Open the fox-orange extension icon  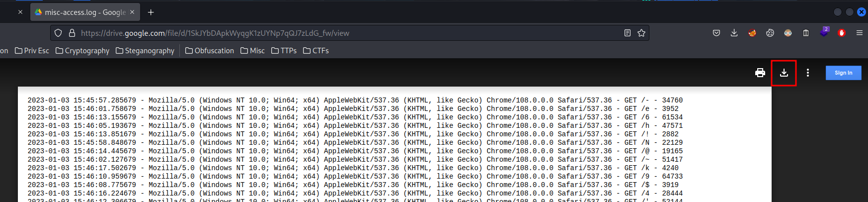(752, 33)
